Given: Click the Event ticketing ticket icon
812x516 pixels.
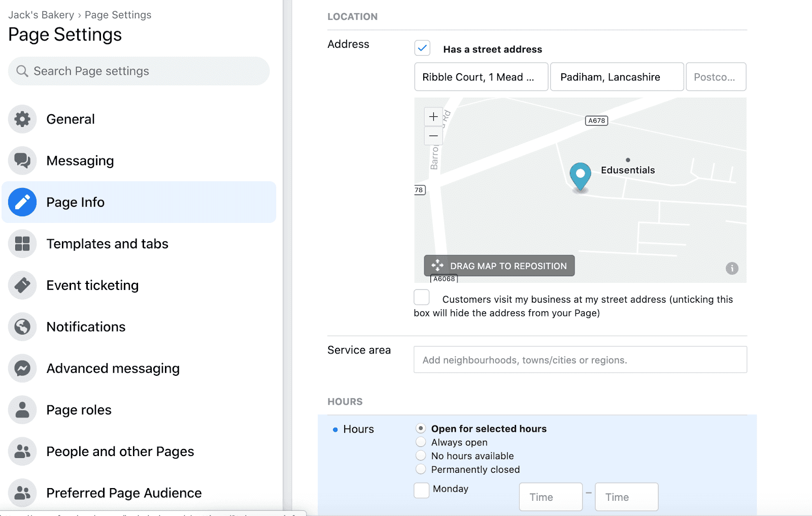Looking at the screenshot, I should [x=22, y=285].
